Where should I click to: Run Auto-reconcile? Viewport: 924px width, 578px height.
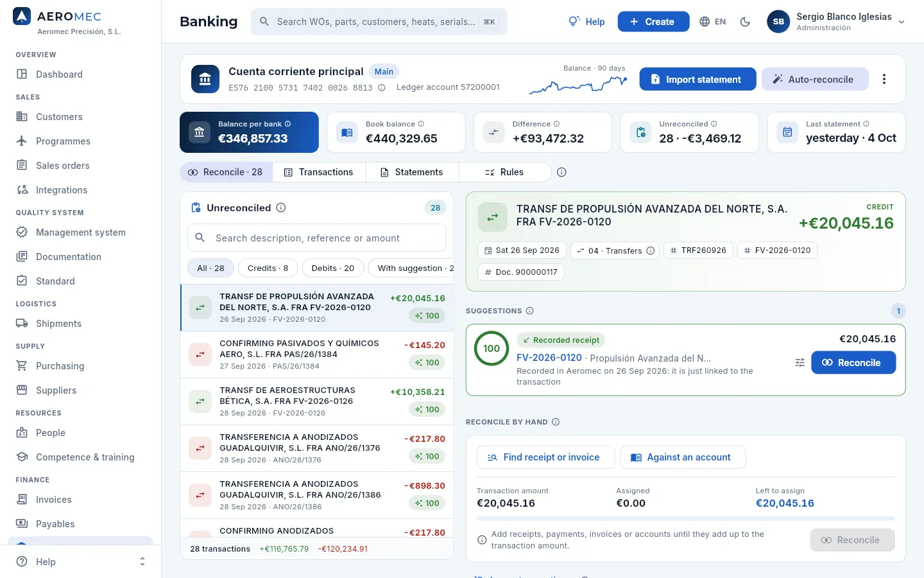(x=815, y=79)
